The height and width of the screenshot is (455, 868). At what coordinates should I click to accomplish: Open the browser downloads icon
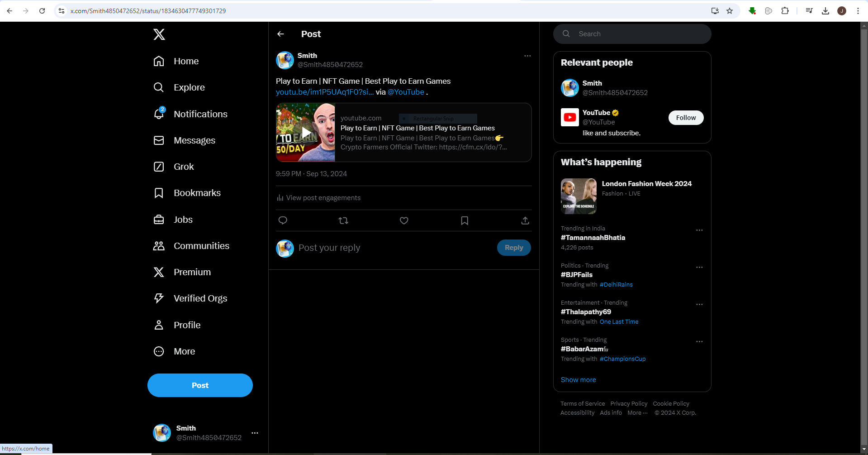(825, 11)
